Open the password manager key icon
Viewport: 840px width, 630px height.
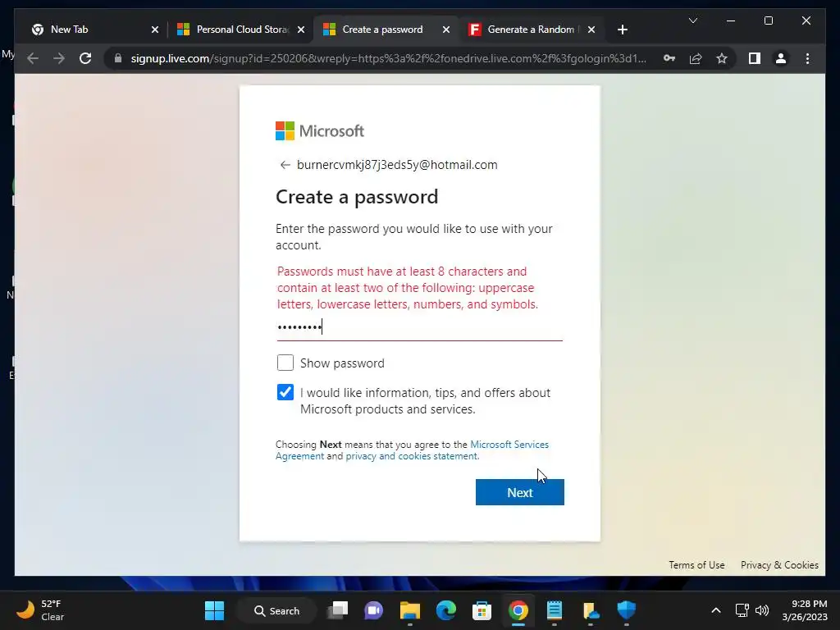pyautogui.click(x=669, y=58)
